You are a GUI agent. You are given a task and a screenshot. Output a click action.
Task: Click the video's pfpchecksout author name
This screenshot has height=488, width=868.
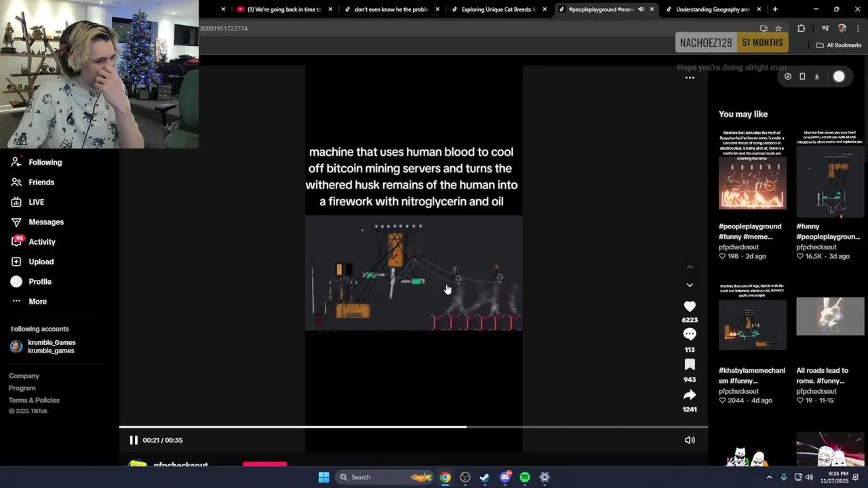click(180, 465)
